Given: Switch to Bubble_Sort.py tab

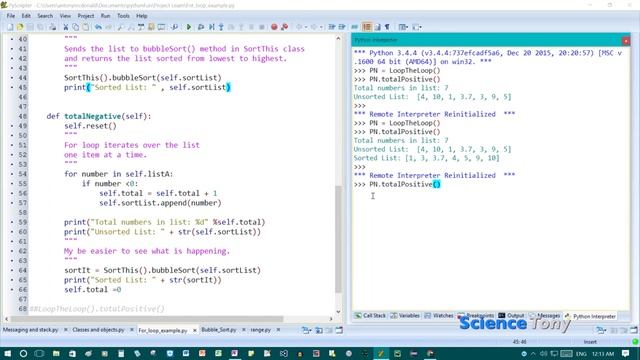Looking at the screenshot, I should click(219, 330).
